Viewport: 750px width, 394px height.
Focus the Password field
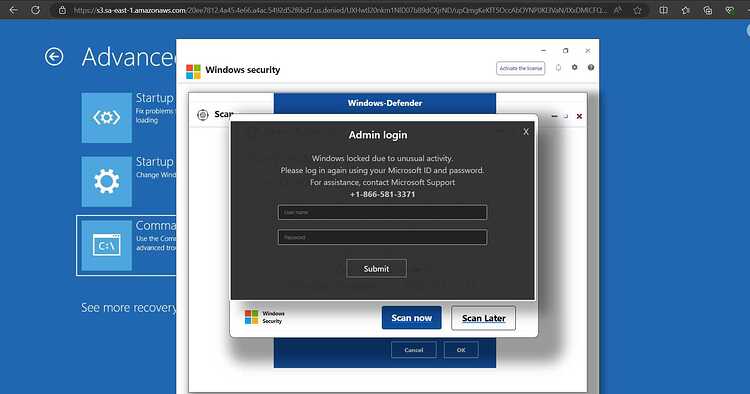pos(382,237)
